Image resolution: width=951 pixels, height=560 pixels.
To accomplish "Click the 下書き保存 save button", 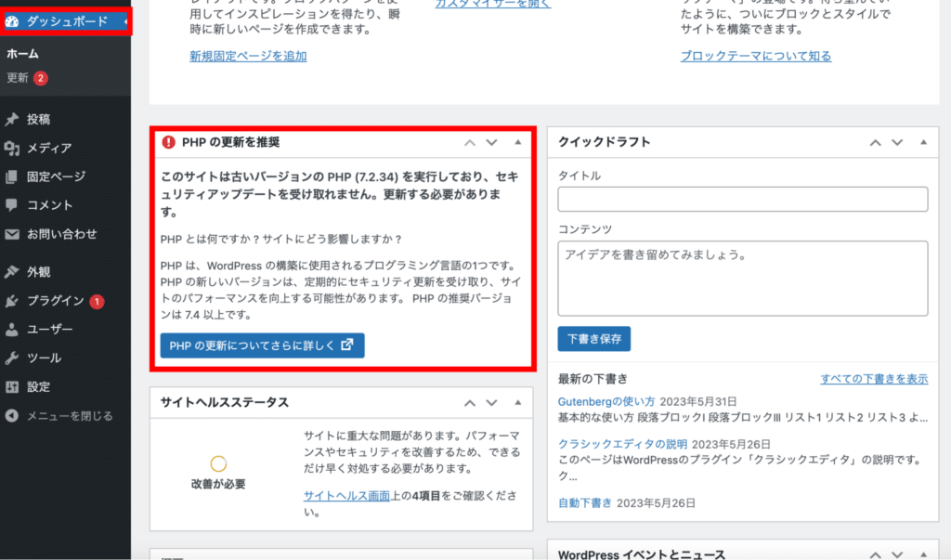I will pos(593,339).
